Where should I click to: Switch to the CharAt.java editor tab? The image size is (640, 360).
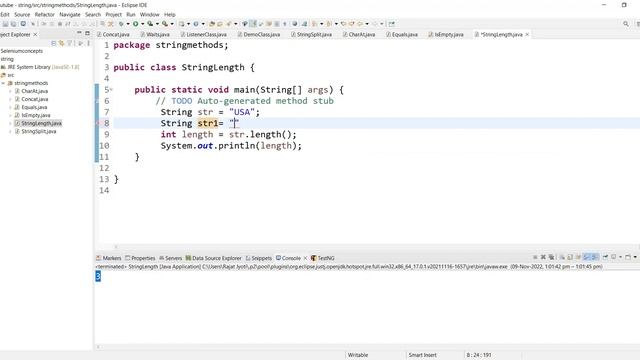359,35
